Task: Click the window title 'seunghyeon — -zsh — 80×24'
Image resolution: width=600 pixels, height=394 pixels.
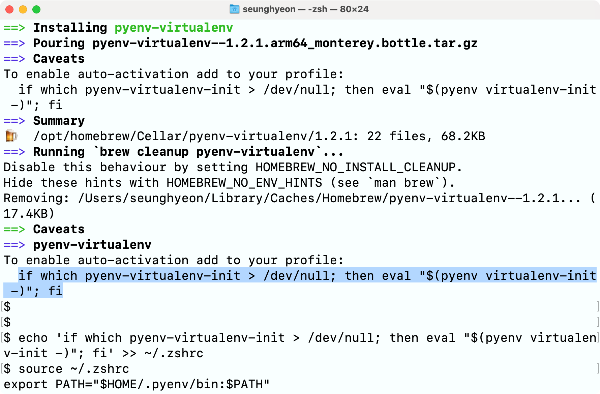Action: coord(305,9)
